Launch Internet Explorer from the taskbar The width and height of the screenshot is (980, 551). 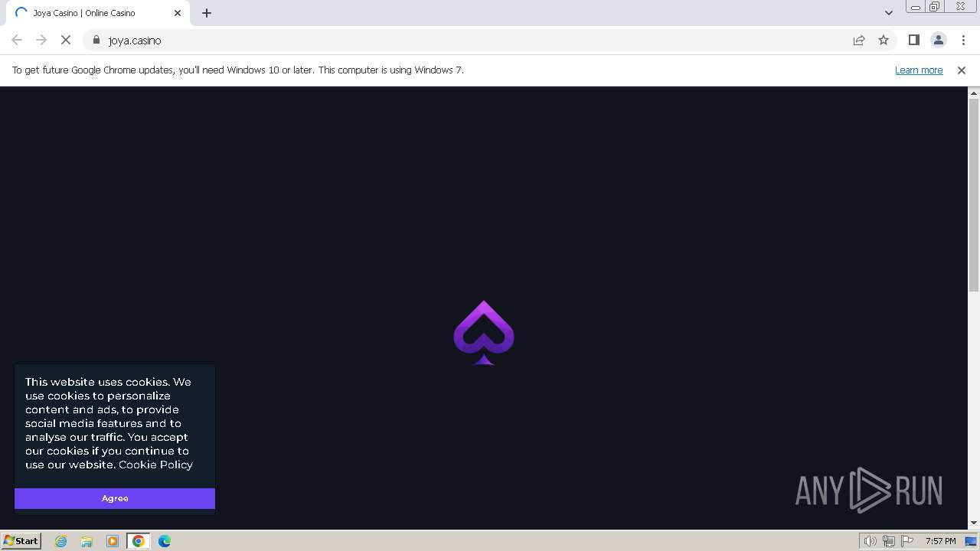point(61,541)
